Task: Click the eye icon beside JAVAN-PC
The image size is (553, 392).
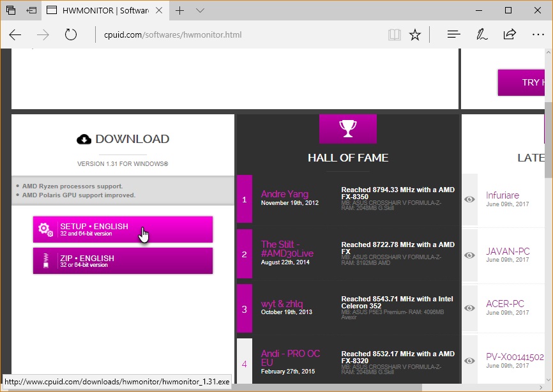Action: pos(469,255)
